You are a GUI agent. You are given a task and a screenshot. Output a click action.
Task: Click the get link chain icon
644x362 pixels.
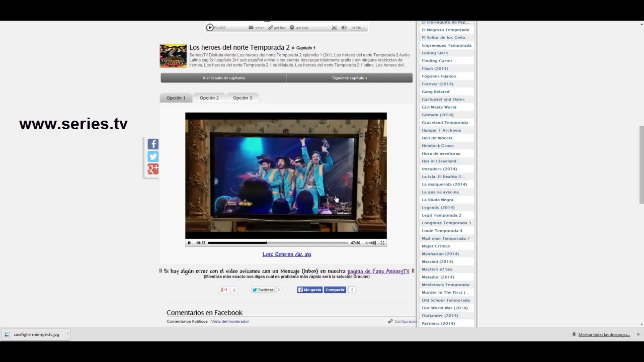pyautogui.click(x=271, y=28)
